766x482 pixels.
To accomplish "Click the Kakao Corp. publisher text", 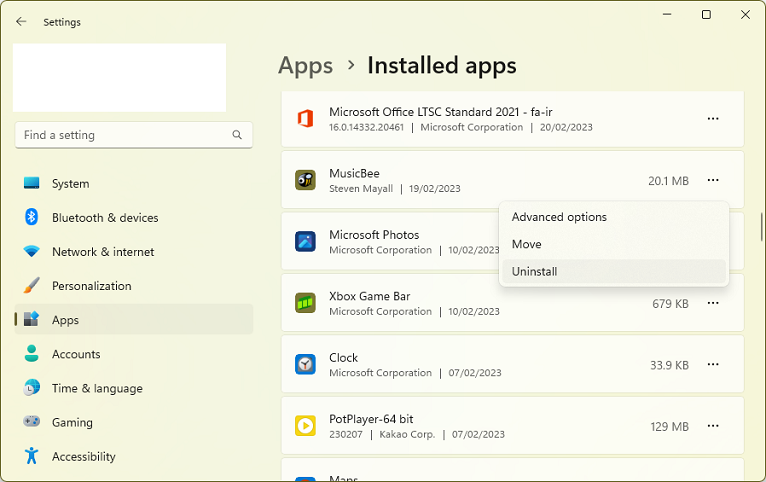I will pyautogui.click(x=407, y=434).
